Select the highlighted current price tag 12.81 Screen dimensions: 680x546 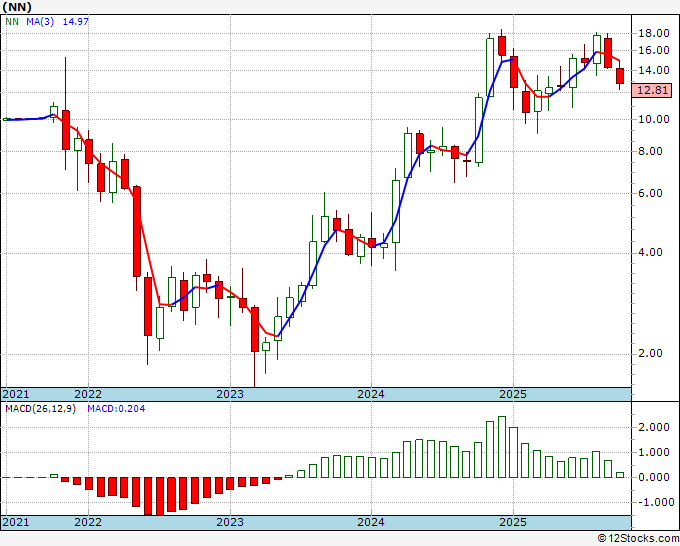651,91
